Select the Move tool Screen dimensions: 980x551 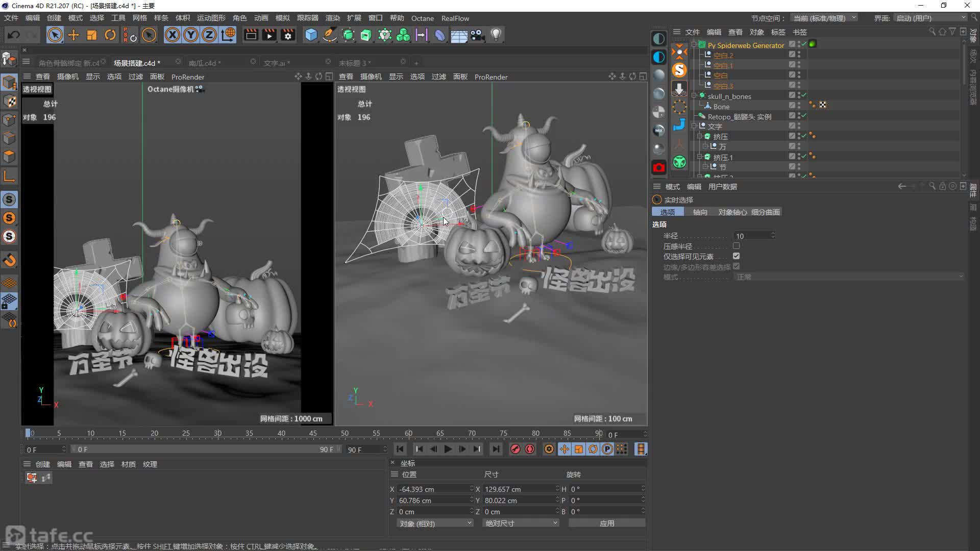tap(73, 35)
